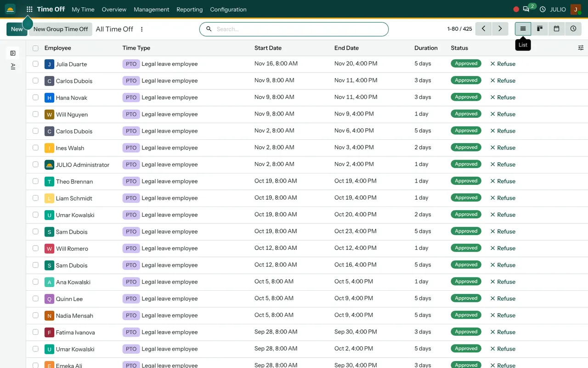
Task: Switch to Activity view clock icon
Action: click(x=573, y=29)
